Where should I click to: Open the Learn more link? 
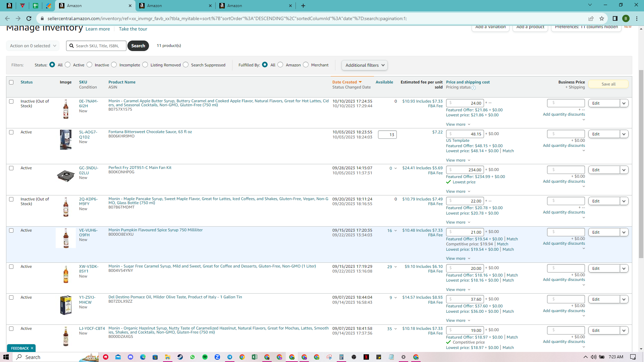pyautogui.click(x=98, y=29)
